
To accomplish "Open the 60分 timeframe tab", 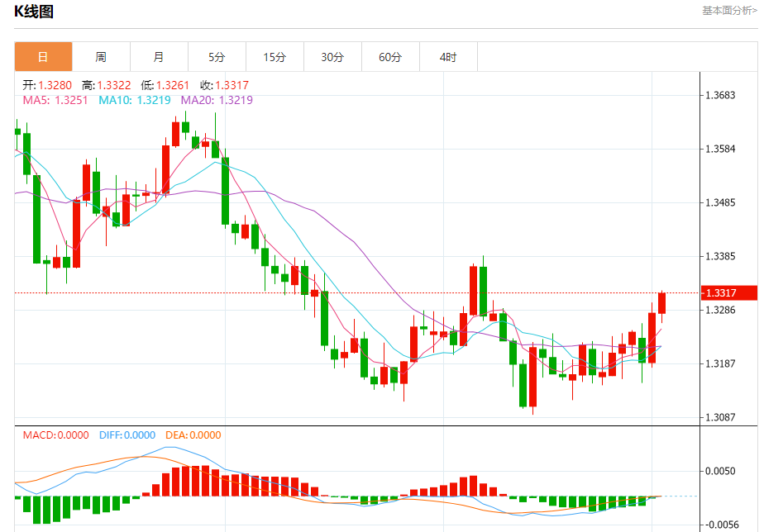I will (x=390, y=57).
